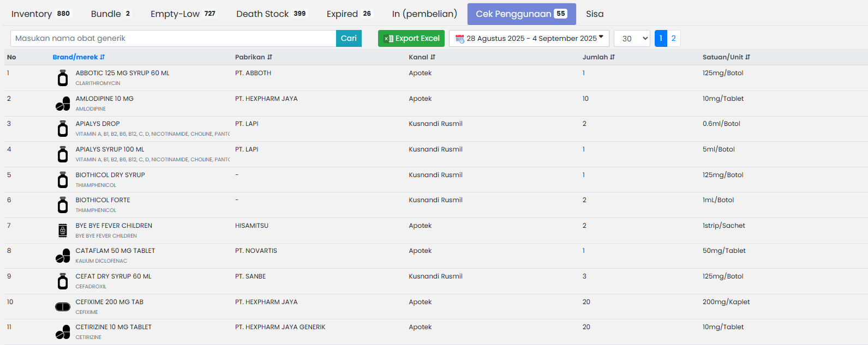Click the sachet icon for BYE BYE FEVER CHILDREN
Screen dimensions: 868x345
(63, 231)
